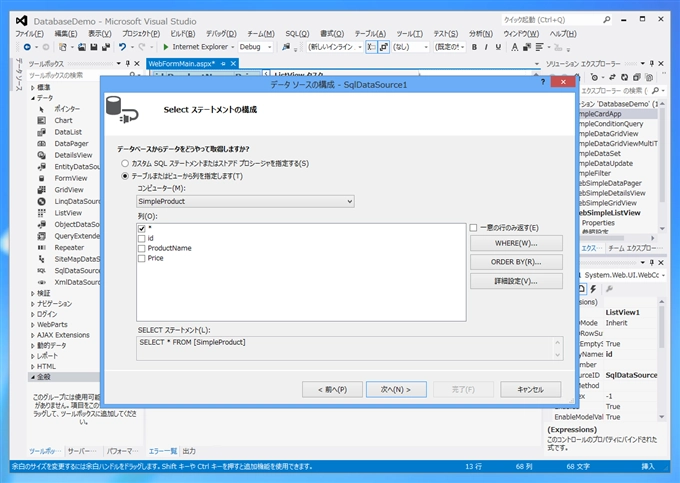
Task: Toggle the second highlighted button left of (なし) dropdown
Action: click(384, 47)
